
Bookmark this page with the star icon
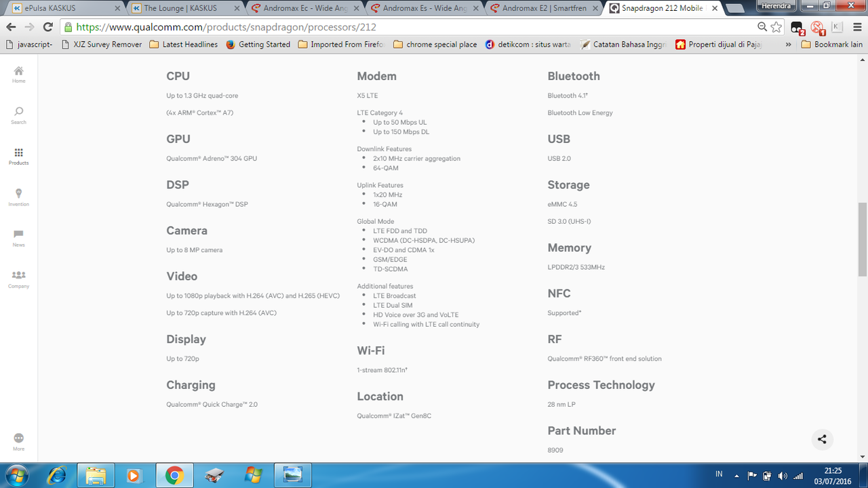[x=776, y=28]
